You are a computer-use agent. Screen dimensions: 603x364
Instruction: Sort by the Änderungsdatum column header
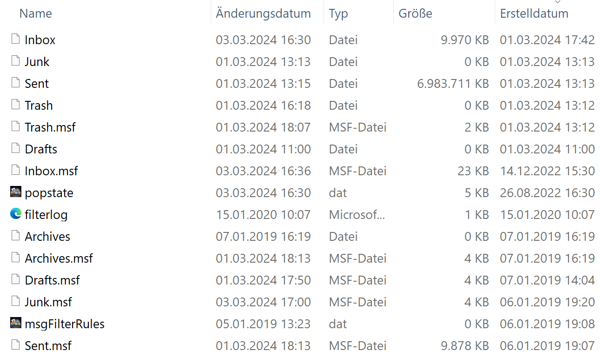coord(263,13)
